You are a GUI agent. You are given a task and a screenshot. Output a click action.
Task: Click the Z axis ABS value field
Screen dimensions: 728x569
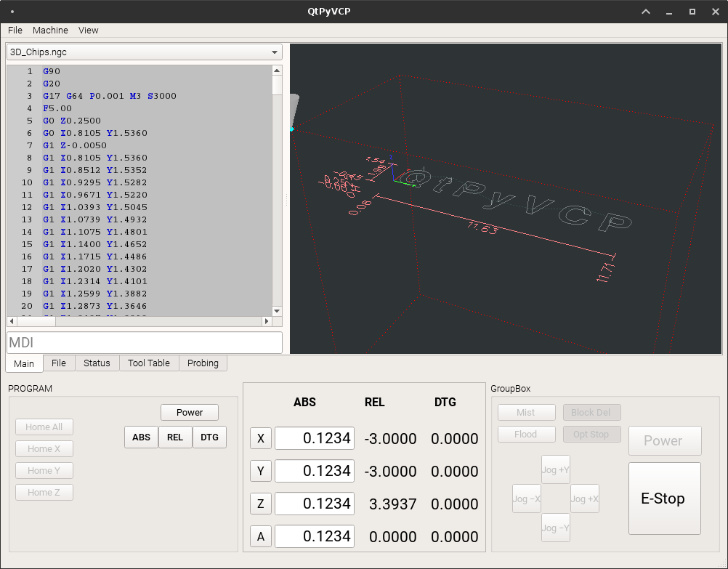(315, 504)
